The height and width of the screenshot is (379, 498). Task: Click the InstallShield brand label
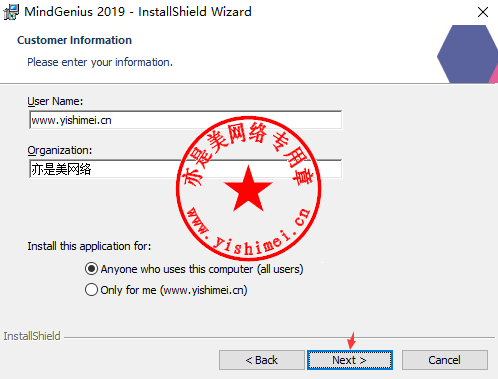tap(32, 336)
